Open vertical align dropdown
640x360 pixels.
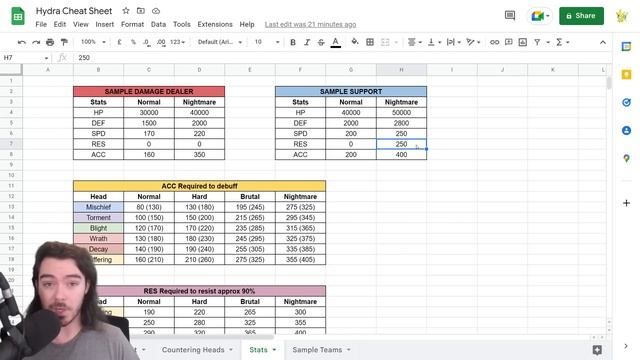tap(434, 42)
